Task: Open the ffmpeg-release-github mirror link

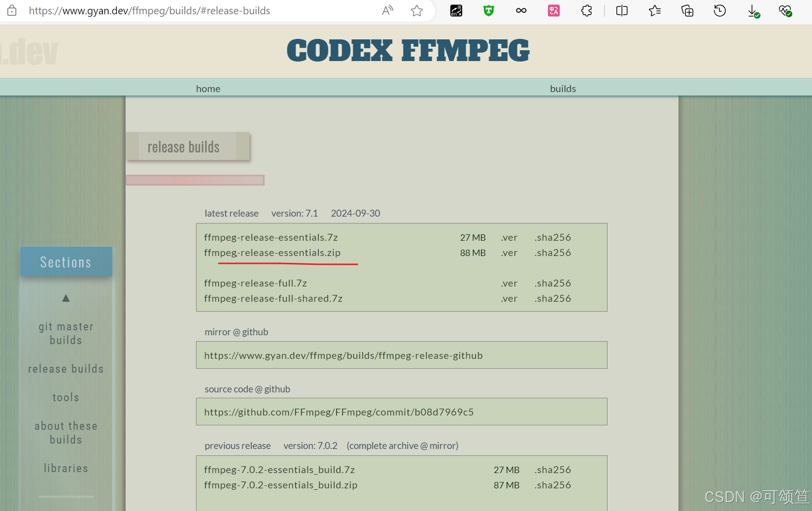Action: tap(343, 355)
